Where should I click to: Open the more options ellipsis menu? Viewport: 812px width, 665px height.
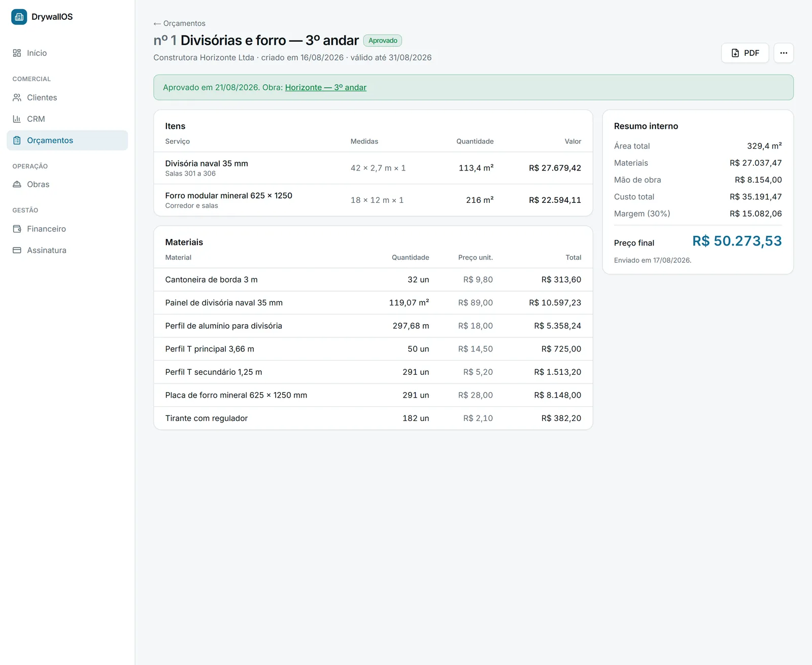pyautogui.click(x=784, y=53)
